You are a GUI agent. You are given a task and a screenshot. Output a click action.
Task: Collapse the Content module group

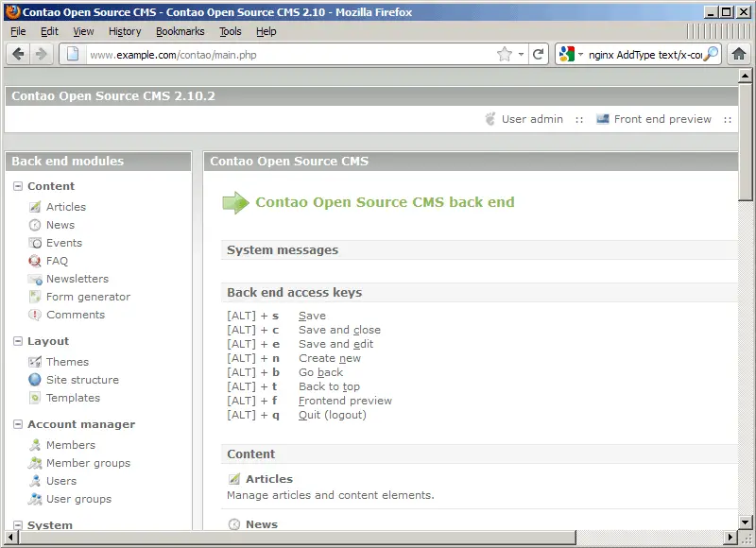point(18,186)
